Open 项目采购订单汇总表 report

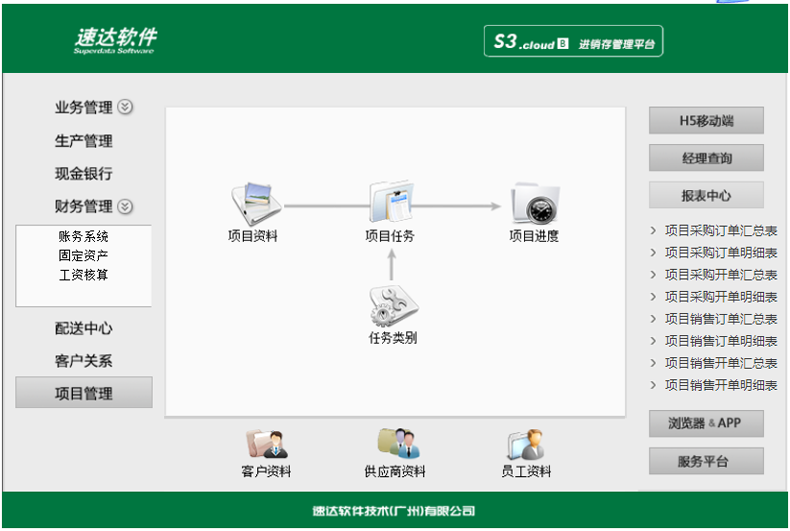pyautogui.click(x=721, y=231)
